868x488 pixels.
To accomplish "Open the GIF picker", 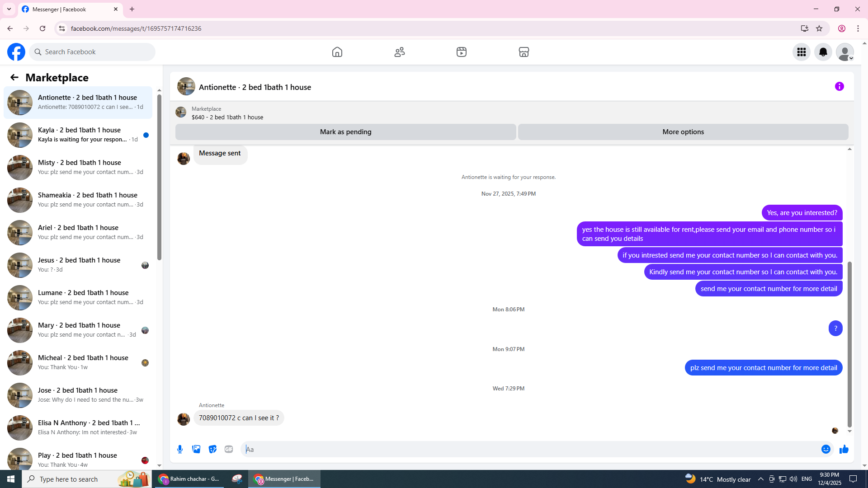I will [x=229, y=449].
